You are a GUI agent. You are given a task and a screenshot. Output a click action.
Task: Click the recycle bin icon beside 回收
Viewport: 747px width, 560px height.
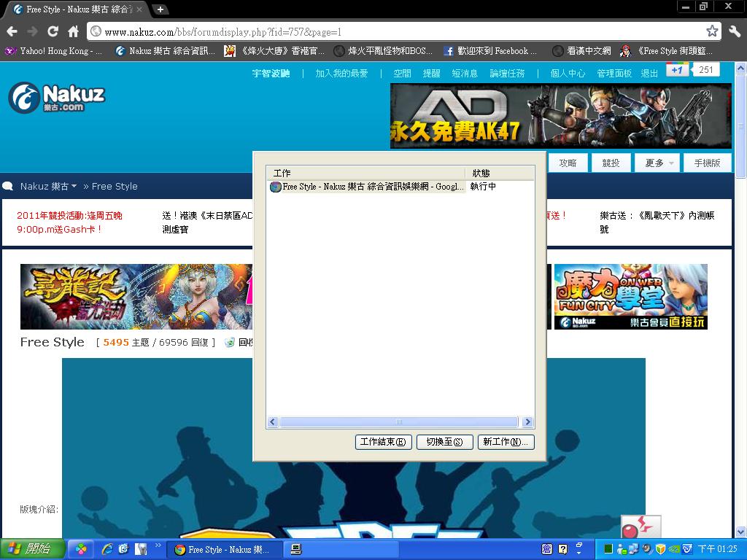pyautogui.click(x=230, y=342)
